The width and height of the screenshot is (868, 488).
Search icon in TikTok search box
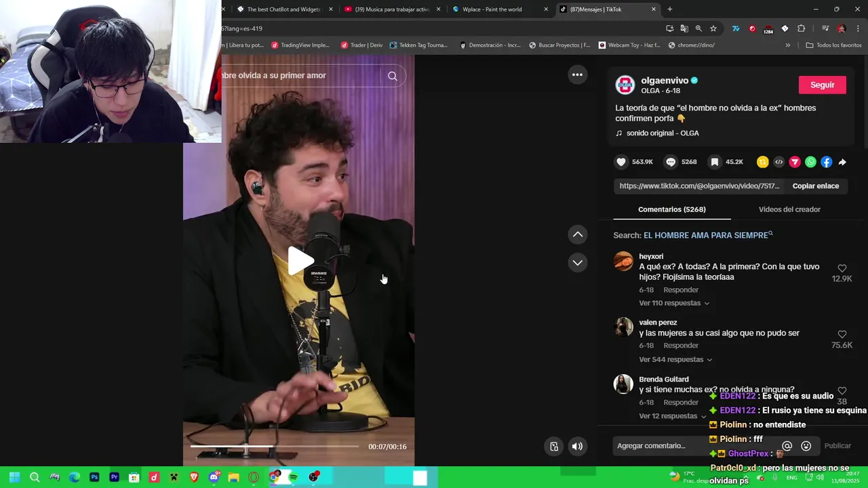click(x=392, y=76)
